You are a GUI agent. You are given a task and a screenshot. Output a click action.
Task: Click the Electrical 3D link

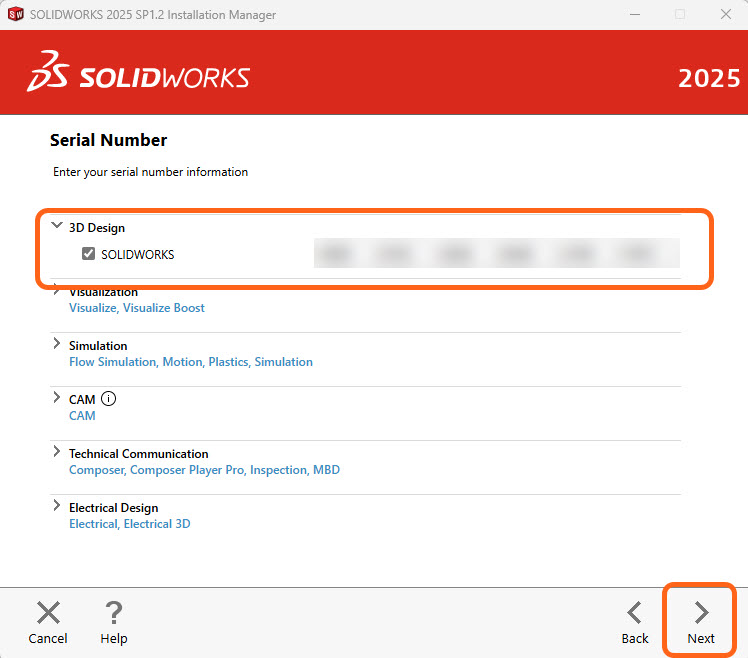157,524
